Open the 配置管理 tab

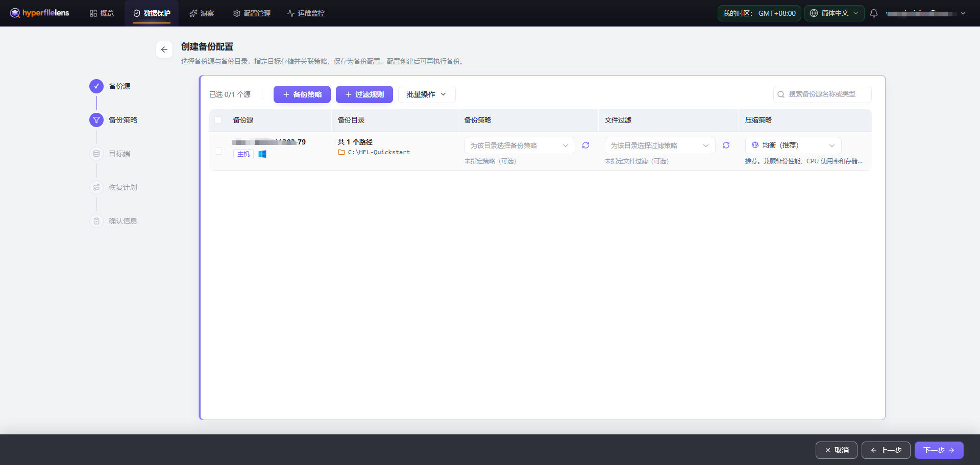tap(252, 13)
